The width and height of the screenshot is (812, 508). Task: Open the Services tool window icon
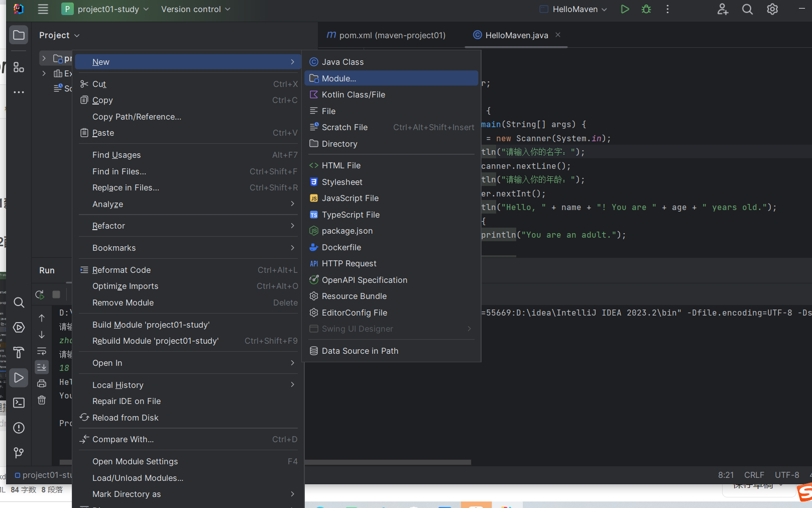[19, 328]
